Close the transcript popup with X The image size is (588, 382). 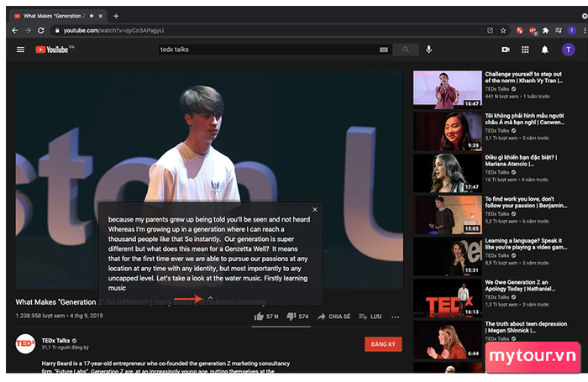click(315, 210)
